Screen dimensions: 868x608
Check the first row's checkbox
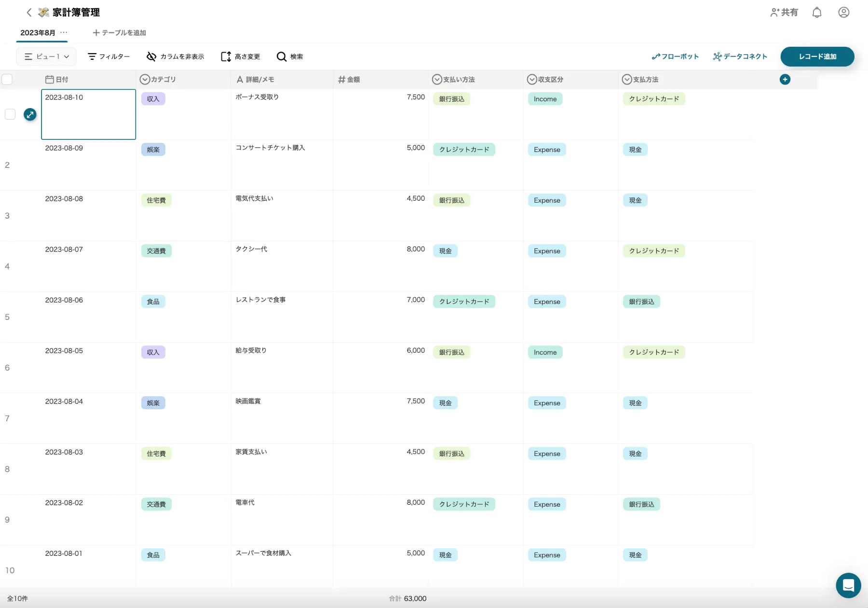pyautogui.click(x=10, y=114)
